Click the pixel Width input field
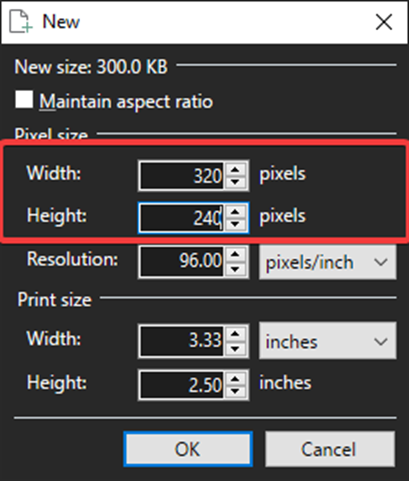 click(182, 175)
